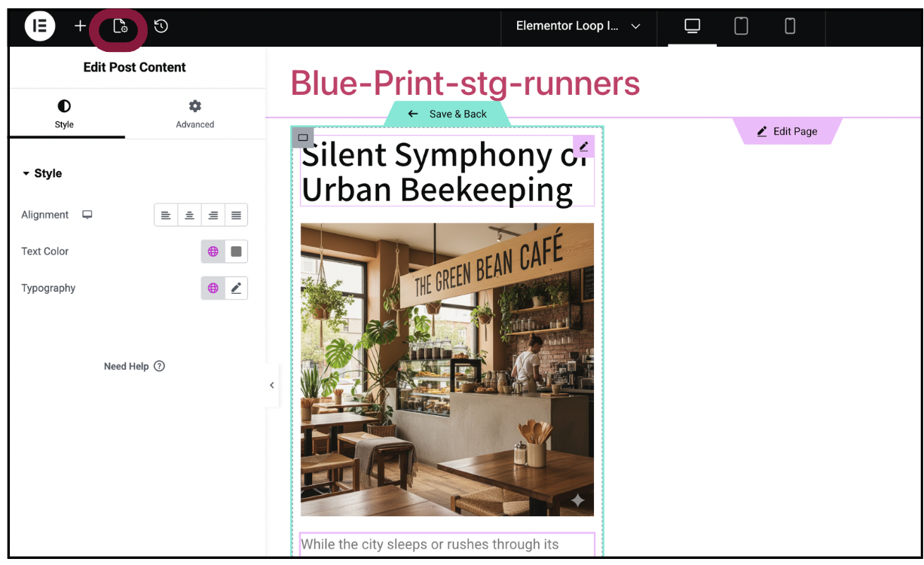Click the pencil edit handle on title
This screenshot has width=924, height=565.
583,146
